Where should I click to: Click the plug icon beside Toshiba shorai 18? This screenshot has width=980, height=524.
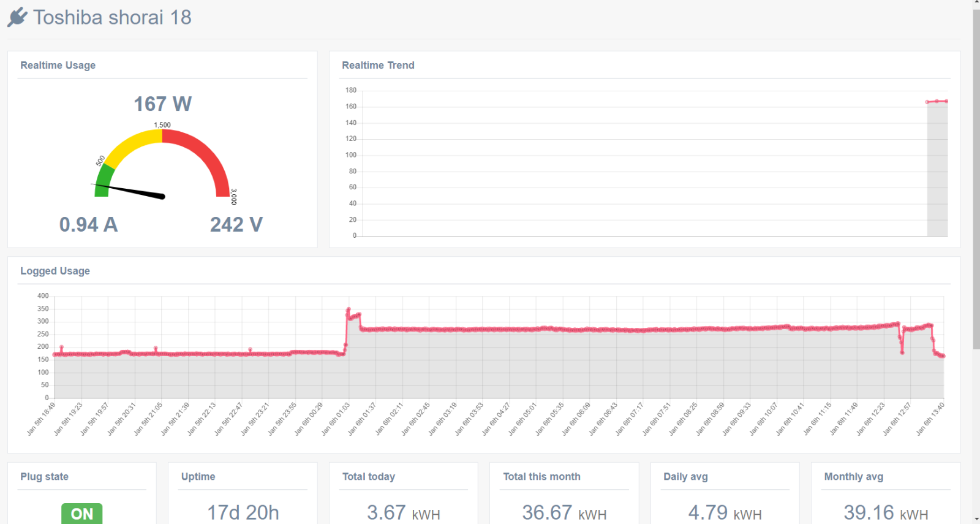pos(17,17)
